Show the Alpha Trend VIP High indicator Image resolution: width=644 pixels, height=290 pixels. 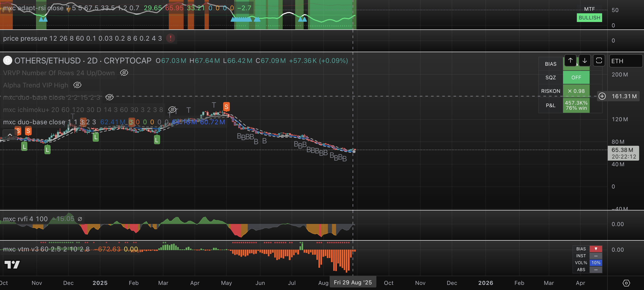click(77, 85)
